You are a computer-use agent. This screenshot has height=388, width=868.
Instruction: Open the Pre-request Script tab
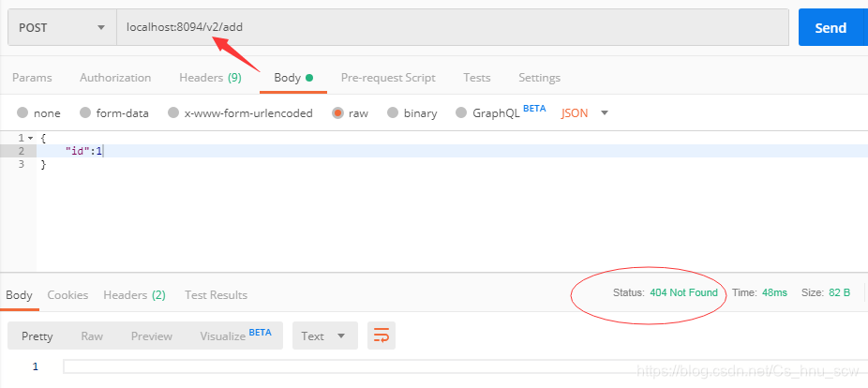pyautogui.click(x=388, y=78)
